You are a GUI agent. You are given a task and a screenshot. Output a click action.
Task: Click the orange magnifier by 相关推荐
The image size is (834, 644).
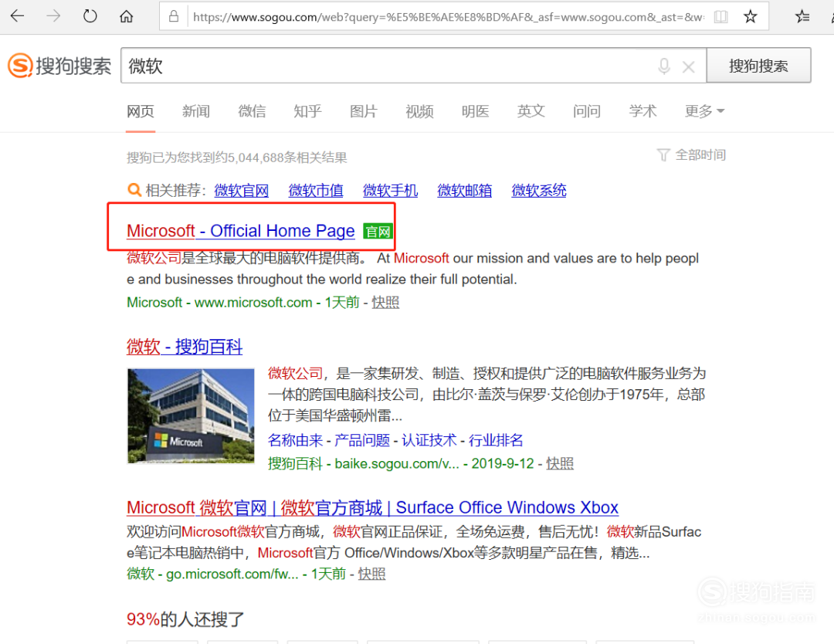134,190
